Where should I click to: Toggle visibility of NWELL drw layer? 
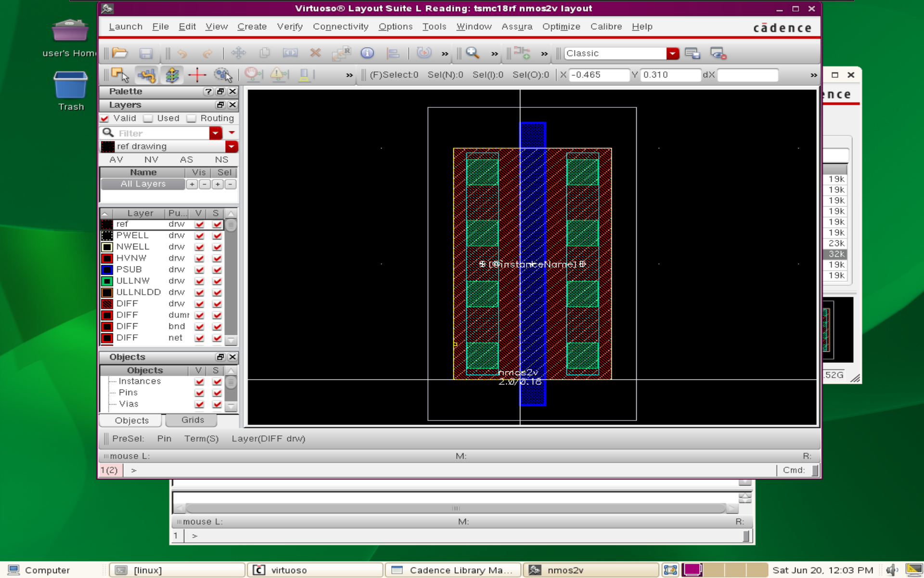199,247
